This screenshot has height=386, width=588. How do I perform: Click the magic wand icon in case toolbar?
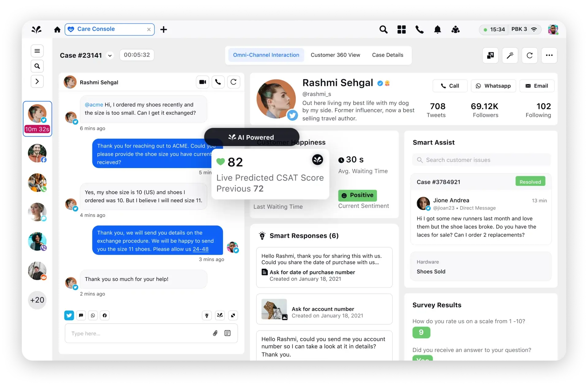tap(510, 55)
